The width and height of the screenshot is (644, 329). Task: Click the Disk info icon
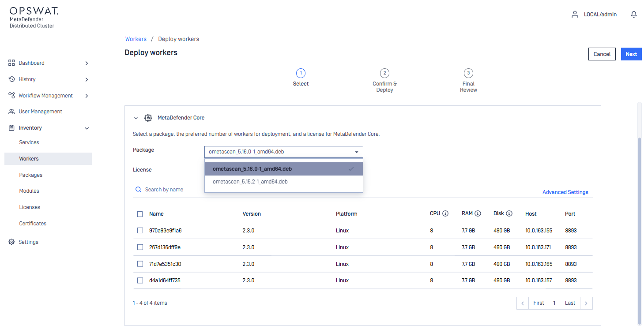pos(509,213)
